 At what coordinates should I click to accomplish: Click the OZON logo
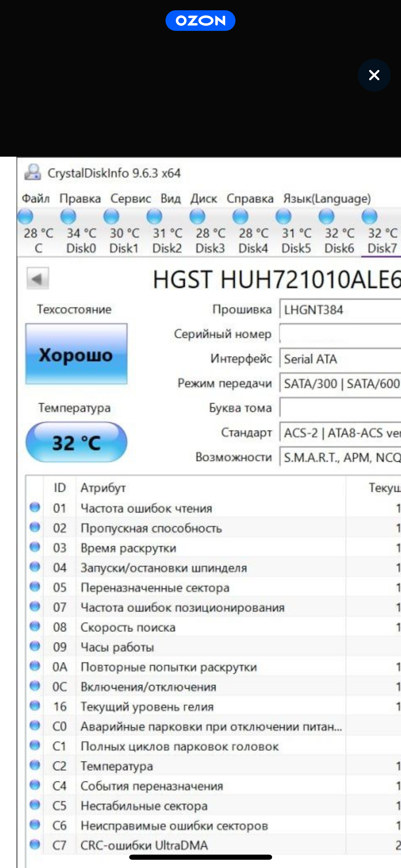pos(200,21)
